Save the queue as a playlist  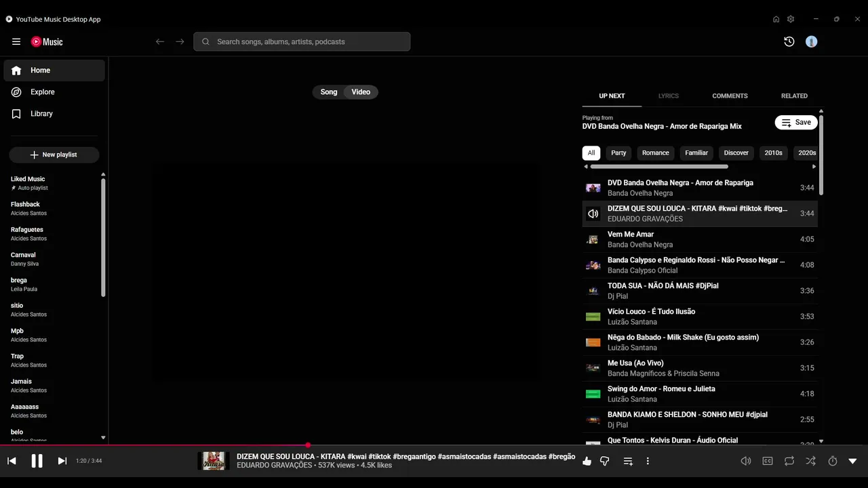[x=796, y=123]
